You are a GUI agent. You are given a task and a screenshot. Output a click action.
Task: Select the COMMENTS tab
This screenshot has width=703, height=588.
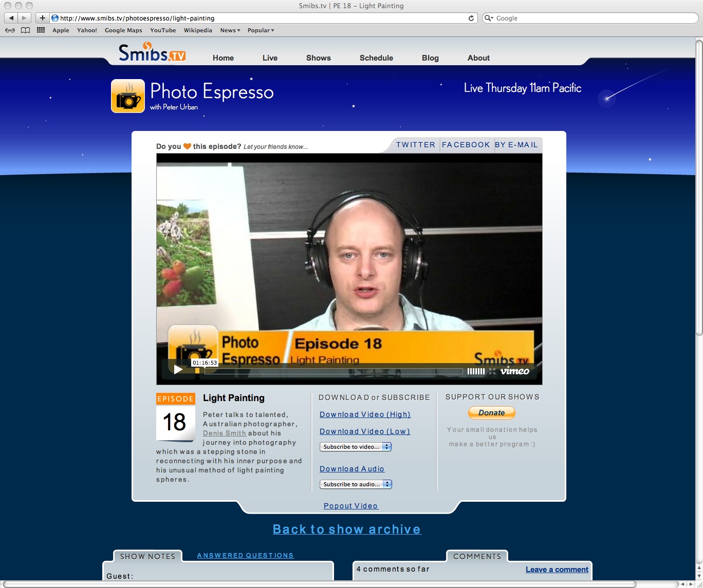point(477,556)
